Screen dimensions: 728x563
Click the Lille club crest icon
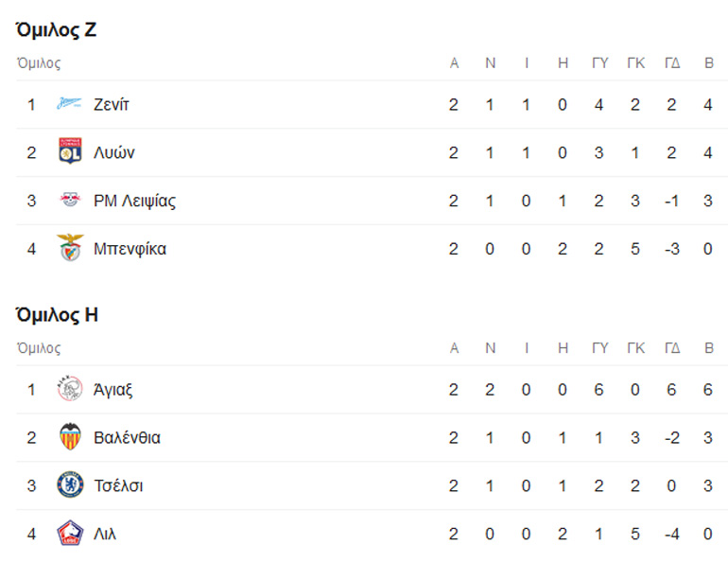70,534
